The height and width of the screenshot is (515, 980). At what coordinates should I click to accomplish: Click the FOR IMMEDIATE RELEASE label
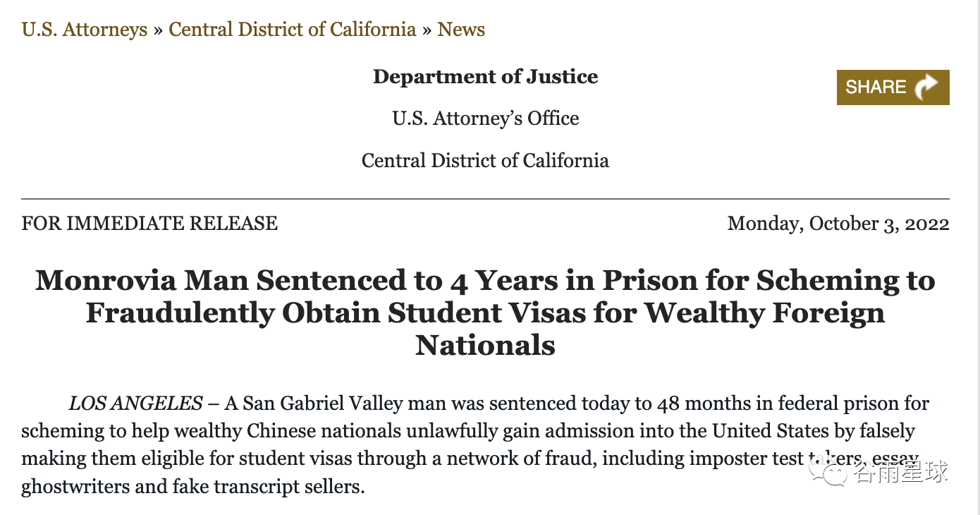(149, 224)
